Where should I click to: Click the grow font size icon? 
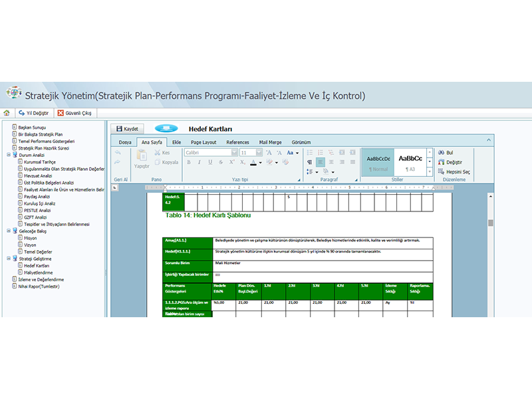tap(269, 153)
